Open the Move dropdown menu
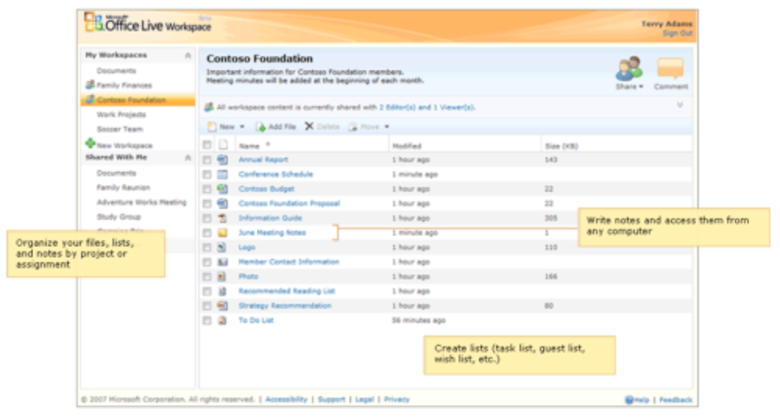 (369, 127)
